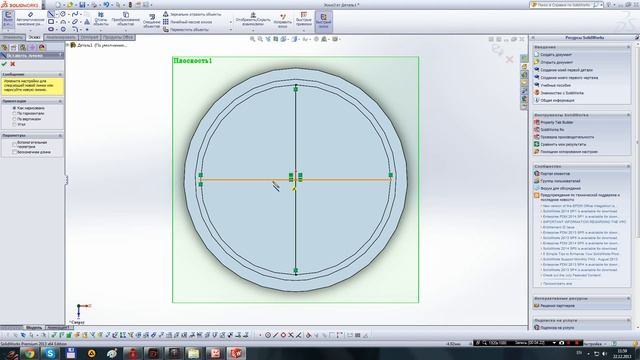Click Mirror Entities in sketch toolbar

[x=192, y=14]
